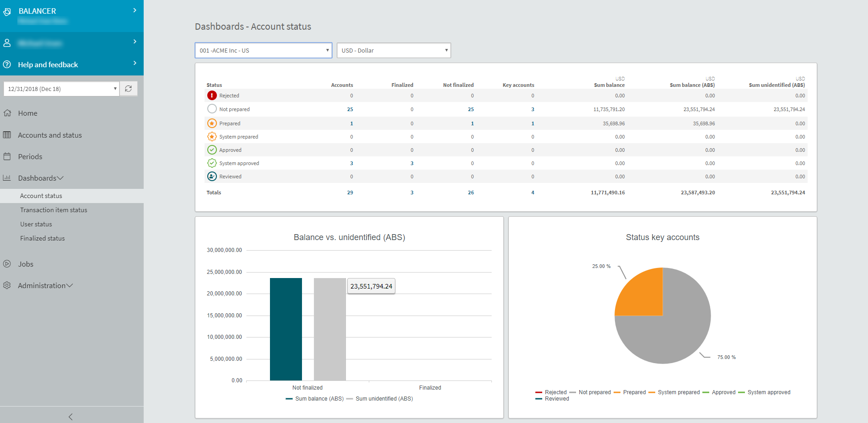Open the 001 - ACME Inc - US company dropdown
868x423 pixels.
263,50
